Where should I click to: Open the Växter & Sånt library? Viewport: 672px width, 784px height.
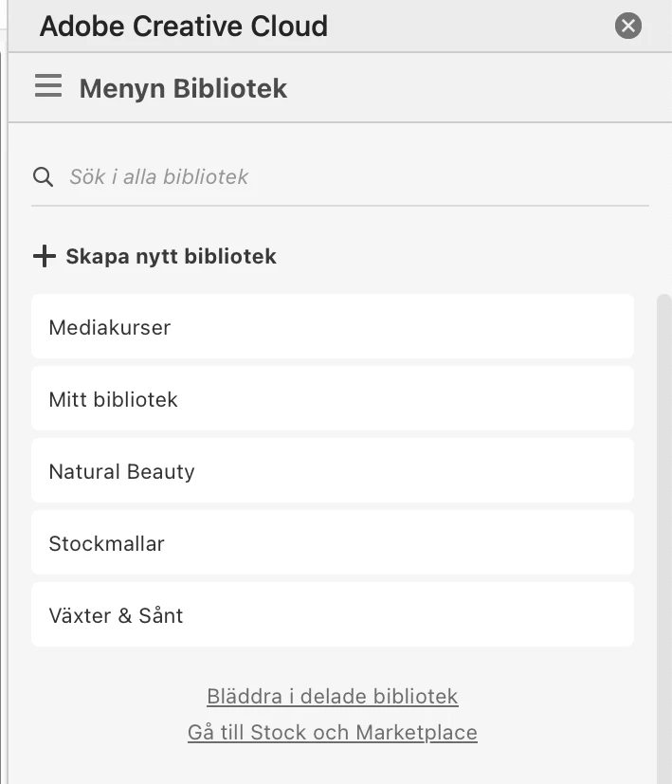click(x=333, y=614)
